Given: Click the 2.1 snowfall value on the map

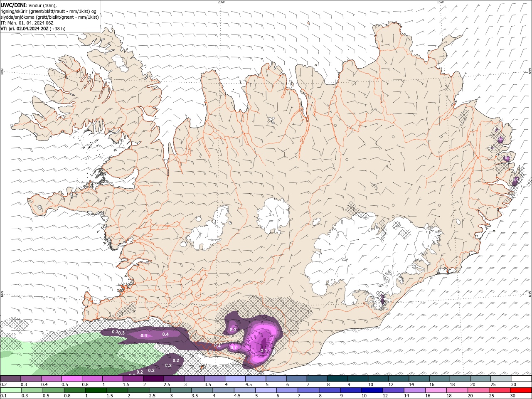Looking at the screenshot, I should pos(264,351).
